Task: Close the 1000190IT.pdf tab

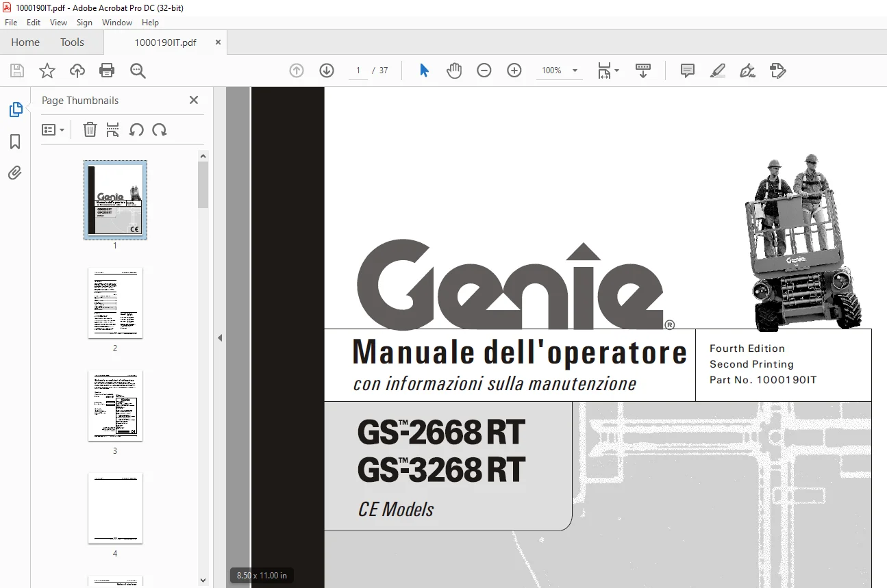Action: [218, 42]
